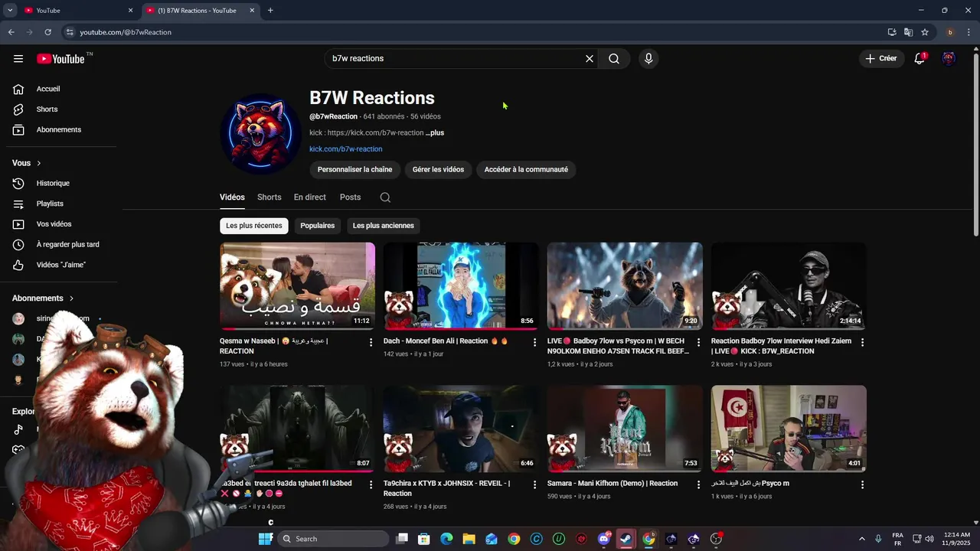The image size is (980, 551).
Task: Select the 'Les plus anciennes' filter chip
Action: (x=384, y=226)
